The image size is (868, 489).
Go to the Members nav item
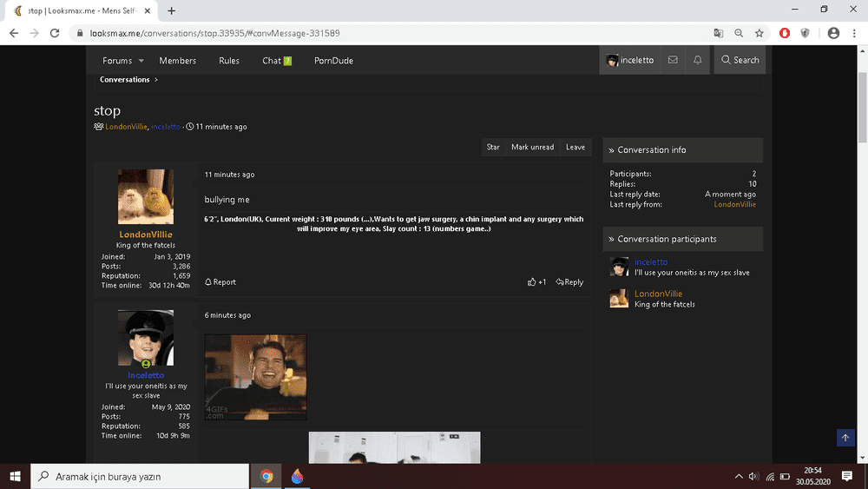(x=177, y=61)
